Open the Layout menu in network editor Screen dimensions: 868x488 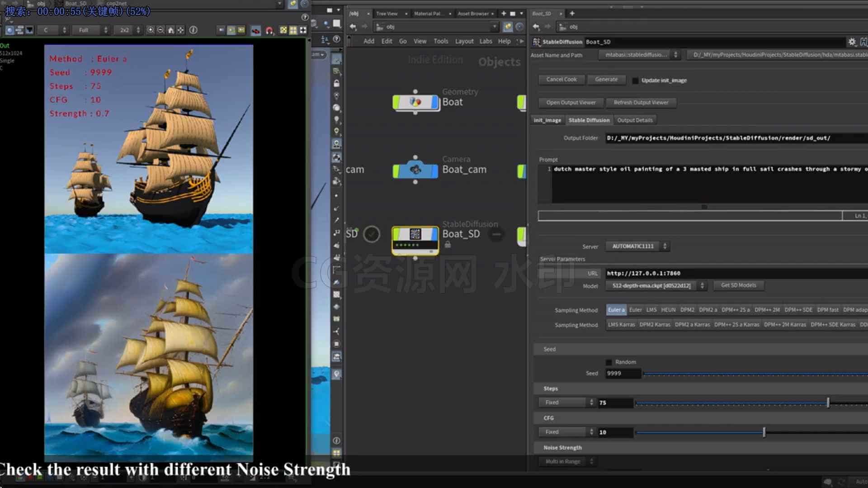click(464, 41)
